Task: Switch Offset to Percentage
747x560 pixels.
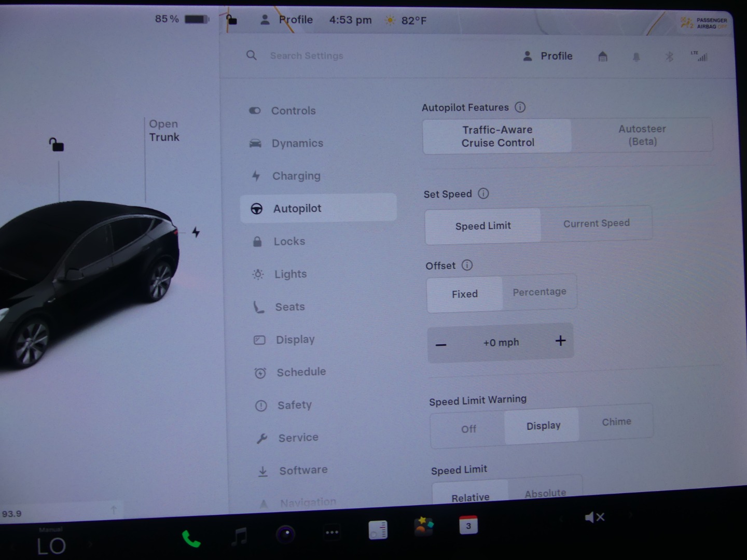Action: (x=539, y=292)
